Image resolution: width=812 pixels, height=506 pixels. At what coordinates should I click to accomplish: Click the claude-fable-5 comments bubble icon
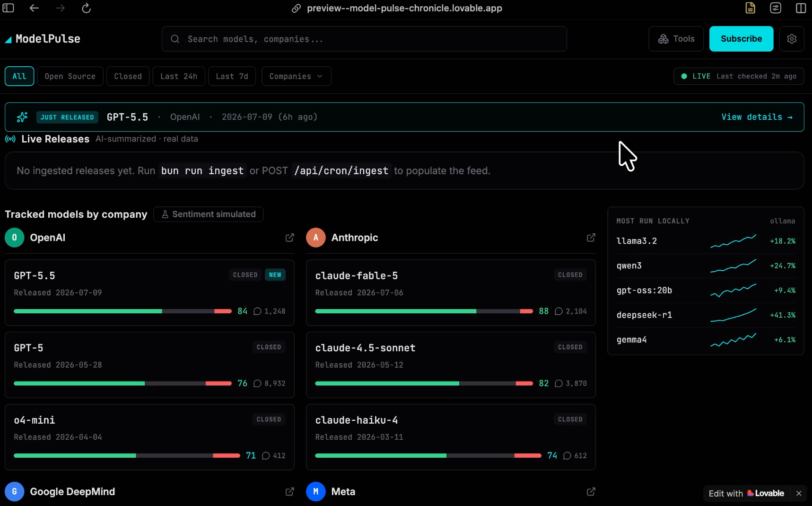point(559,311)
